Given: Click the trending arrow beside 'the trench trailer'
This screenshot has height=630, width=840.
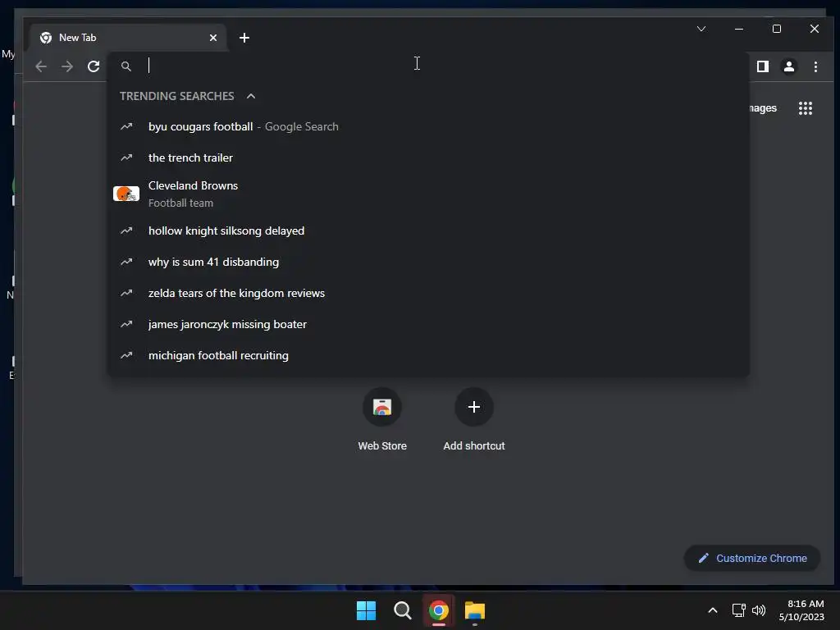Looking at the screenshot, I should (x=126, y=157).
